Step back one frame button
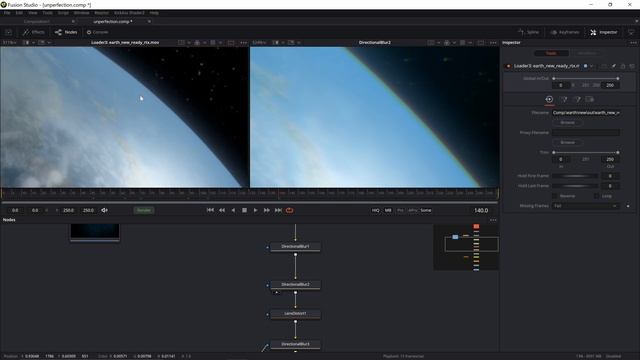Viewport: 640px width, 360px height. [x=222, y=210]
